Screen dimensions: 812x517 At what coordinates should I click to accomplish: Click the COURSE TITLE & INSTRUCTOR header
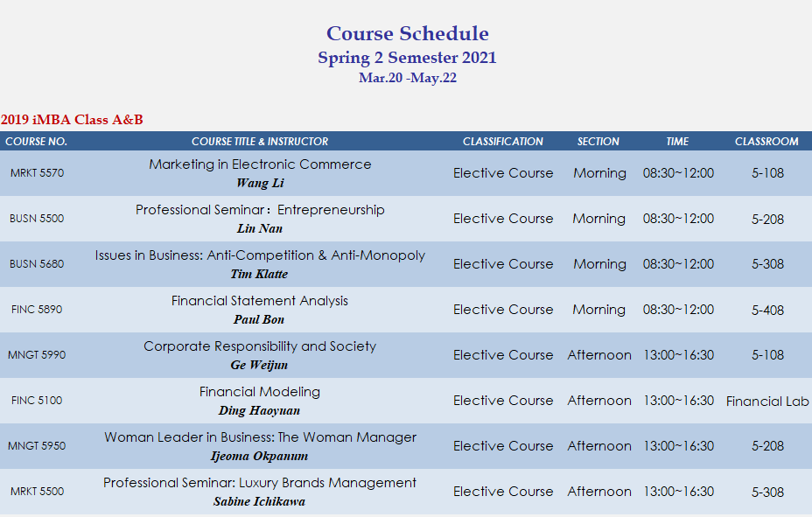[x=260, y=142]
